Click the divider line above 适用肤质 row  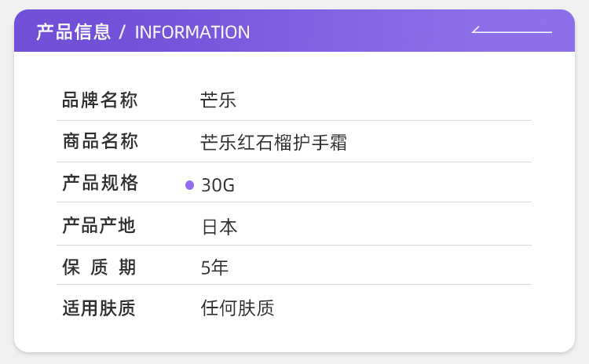[294, 285]
